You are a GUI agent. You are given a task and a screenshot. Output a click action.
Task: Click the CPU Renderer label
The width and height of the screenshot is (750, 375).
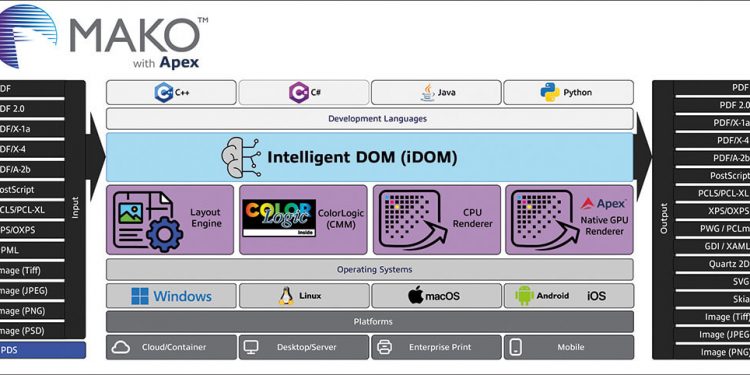coord(473,218)
